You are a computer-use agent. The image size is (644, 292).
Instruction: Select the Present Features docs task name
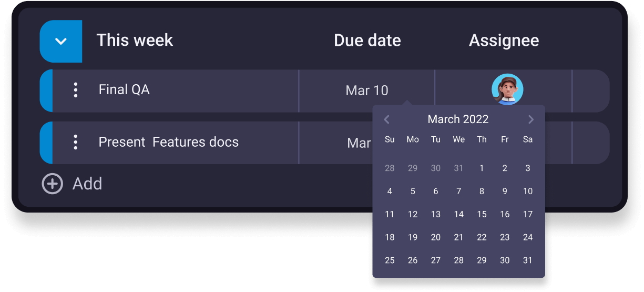[x=168, y=142]
